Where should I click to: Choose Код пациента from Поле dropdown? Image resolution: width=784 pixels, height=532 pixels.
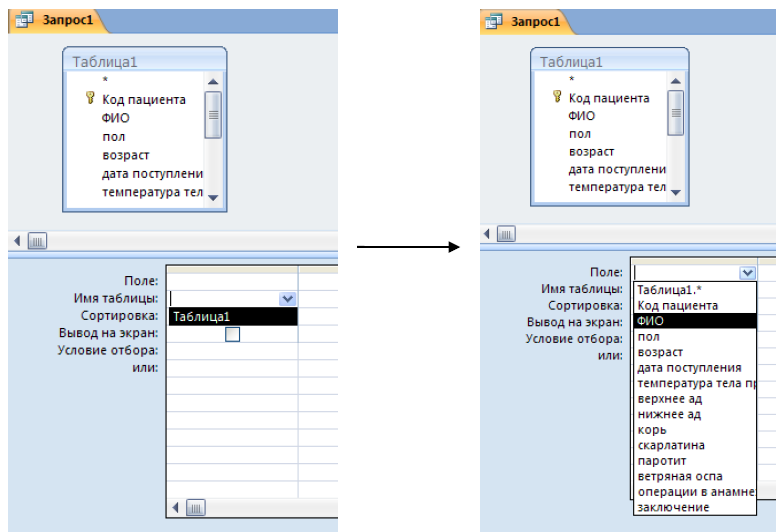pyautogui.click(x=695, y=306)
